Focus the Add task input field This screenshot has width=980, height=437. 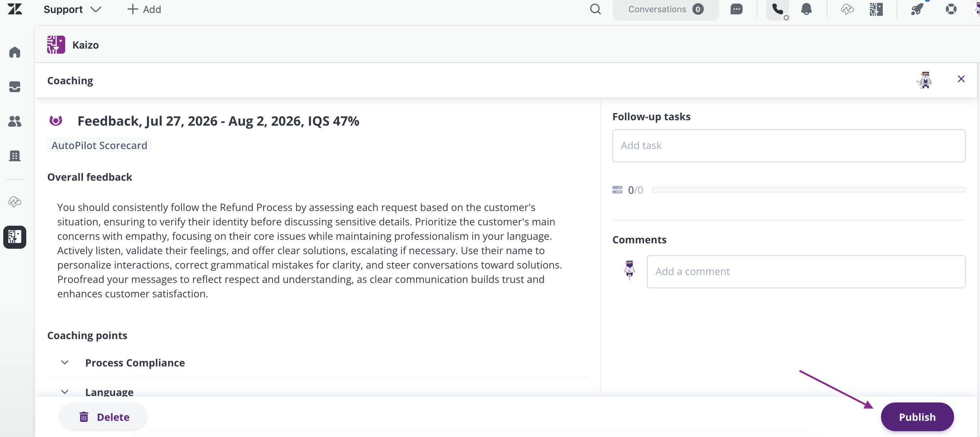tap(788, 146)
